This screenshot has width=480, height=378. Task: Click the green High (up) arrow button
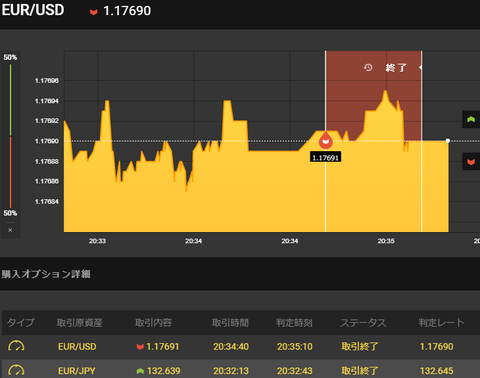[471, 119]
